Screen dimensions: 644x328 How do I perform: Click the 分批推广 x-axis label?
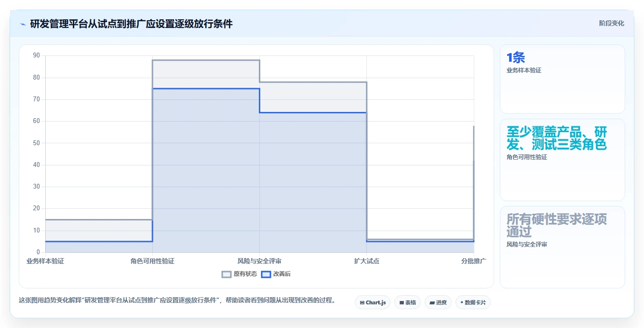473,261
